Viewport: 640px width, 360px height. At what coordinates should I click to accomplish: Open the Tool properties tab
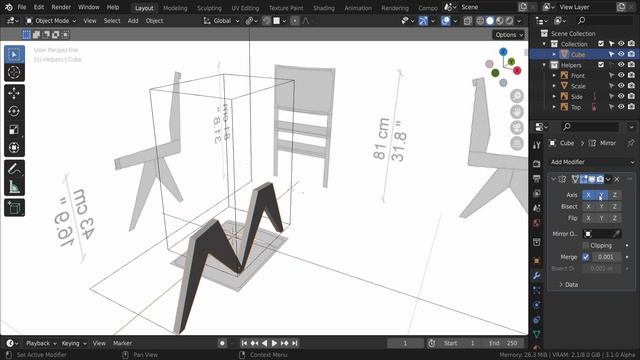point(537,145)
